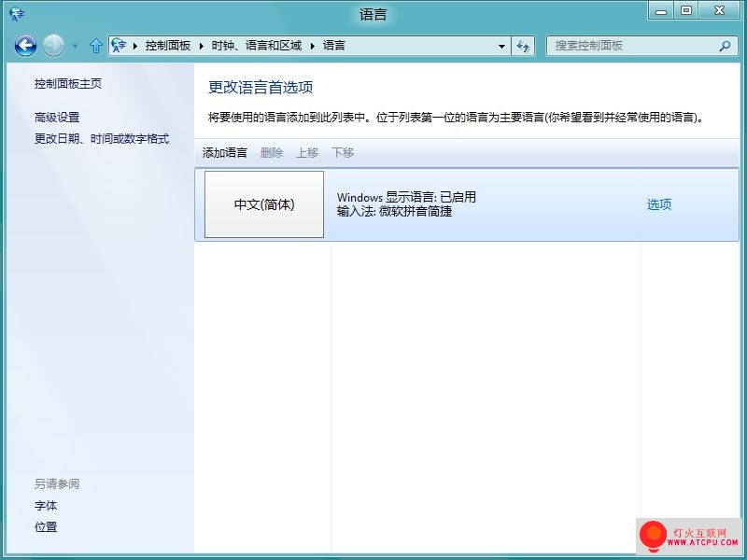Click the up-one-level arrow icon
The width and height of the screenshot is (747, 560).
point(96,46)
